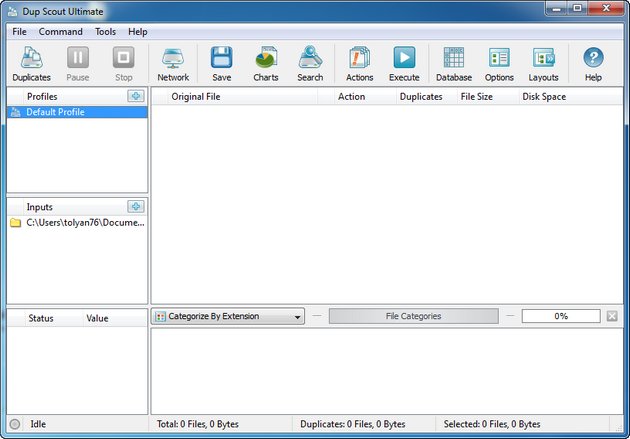Image resolution: width=630 pixels, height=439 pixels.
Task: Open the File menu
Action: pyautogui.click(x=20, y=32)
